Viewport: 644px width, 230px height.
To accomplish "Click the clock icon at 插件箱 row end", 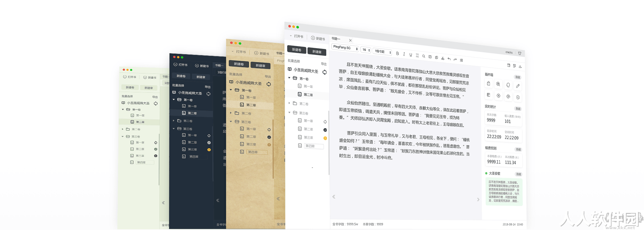I will (518, 97).
